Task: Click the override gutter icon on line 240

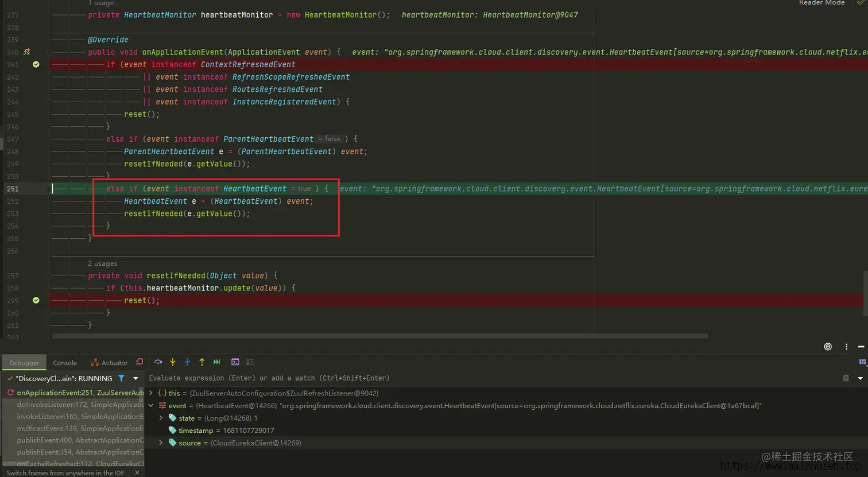Action: [x=26, y=52]
